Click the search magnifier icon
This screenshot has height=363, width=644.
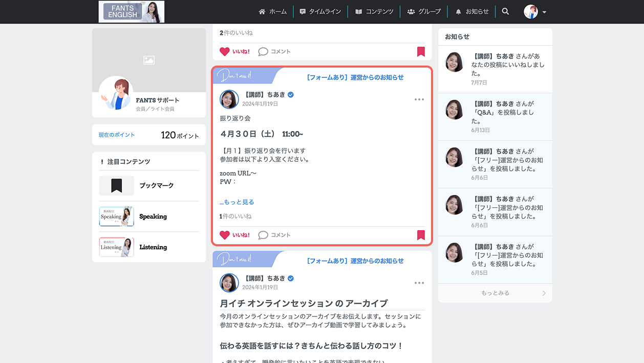pyautogui.click(x=505, y=11)
